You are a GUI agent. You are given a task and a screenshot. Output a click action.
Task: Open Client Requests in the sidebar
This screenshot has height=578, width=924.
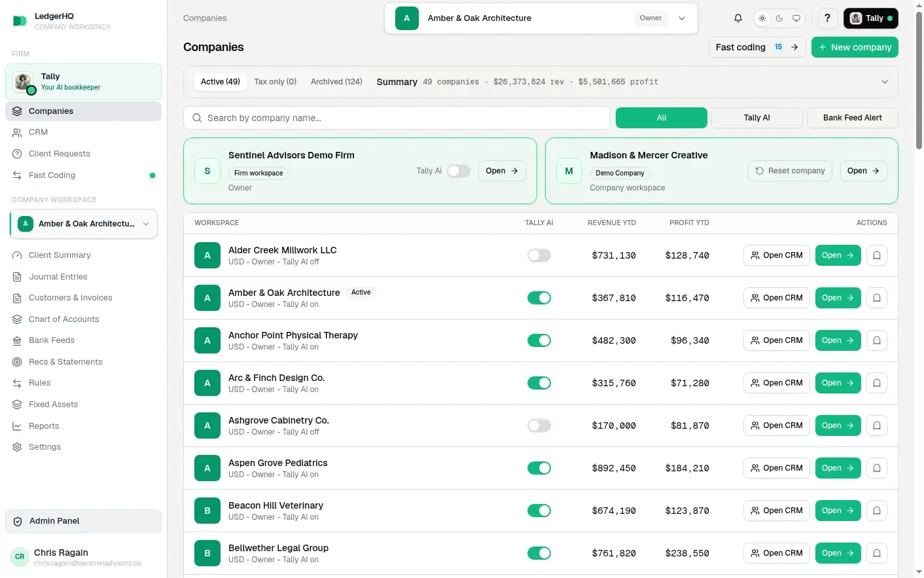[x=83, y=154]
